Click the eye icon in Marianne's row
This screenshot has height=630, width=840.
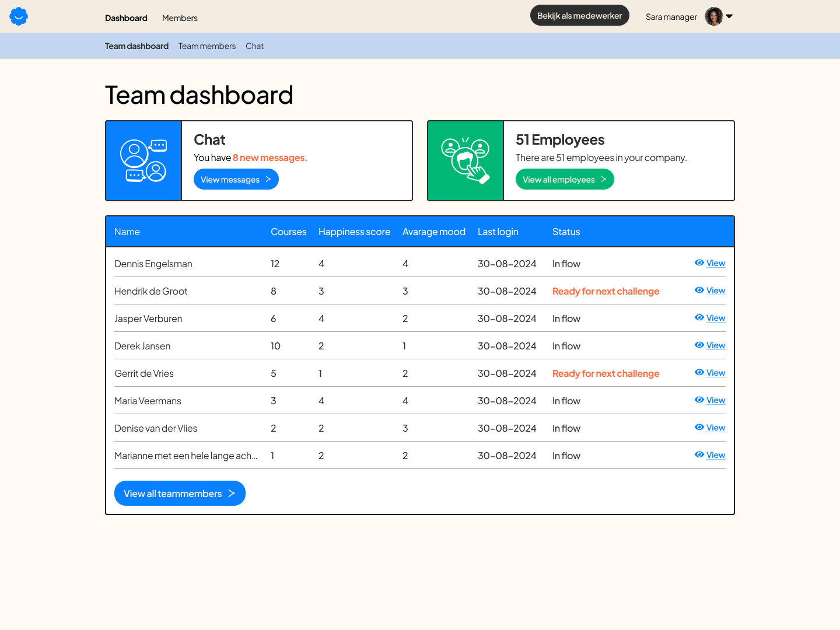(699, 454)
